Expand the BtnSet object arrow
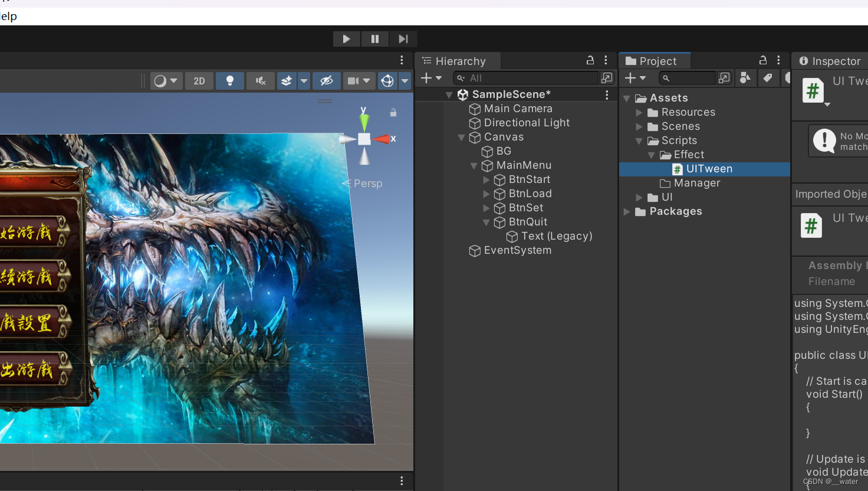Image resolution: width=868 pixels, height=491 pixels. [486, 208]
